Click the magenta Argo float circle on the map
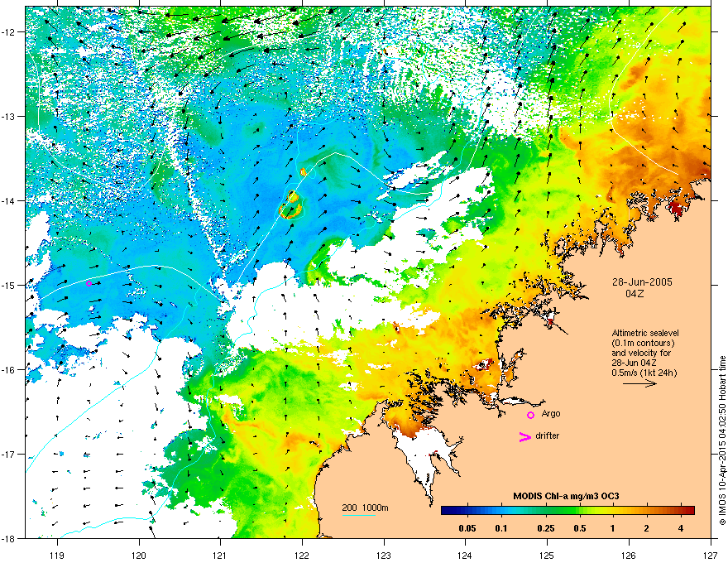The height and width of the screenshot is (563, 728). click(89, 283)
